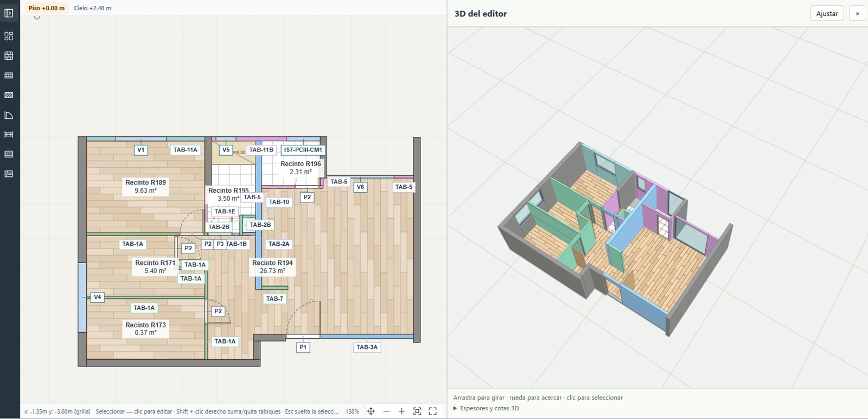
Task: Select the fence-like structure sidebar icon
Action: 9,135
